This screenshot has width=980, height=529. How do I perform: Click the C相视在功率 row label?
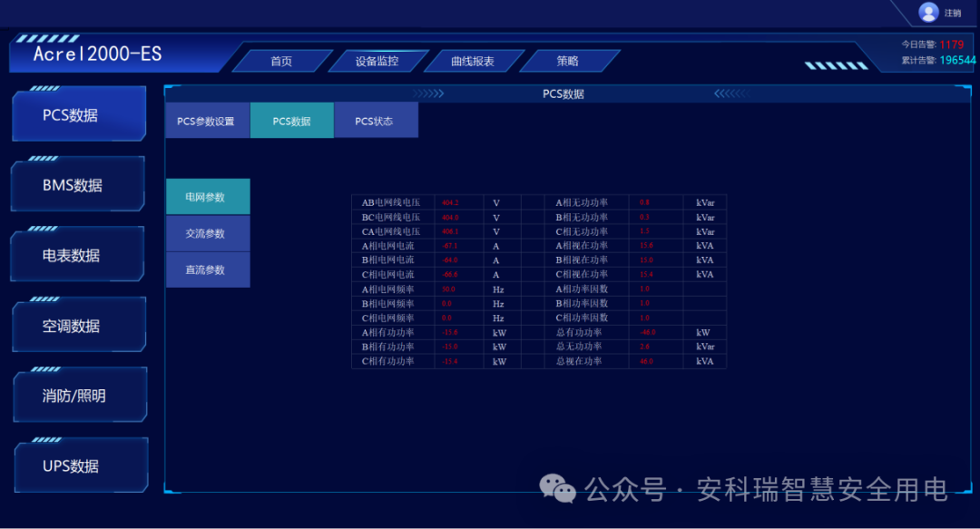click(582, 275)
